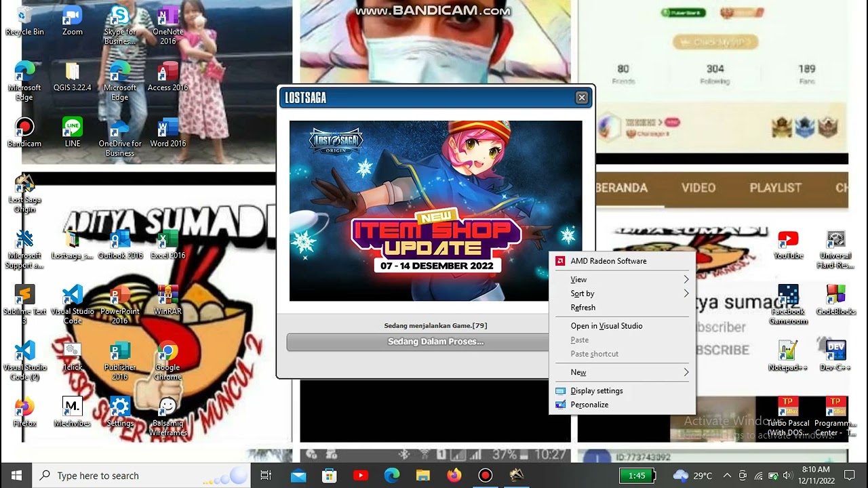Open the clock showing 8:10 AM

(x=816, y=475)
